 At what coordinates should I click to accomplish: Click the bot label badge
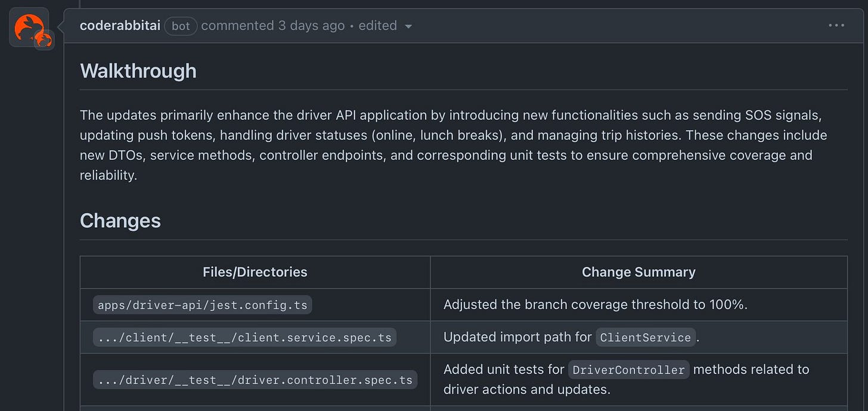point(181,26)
